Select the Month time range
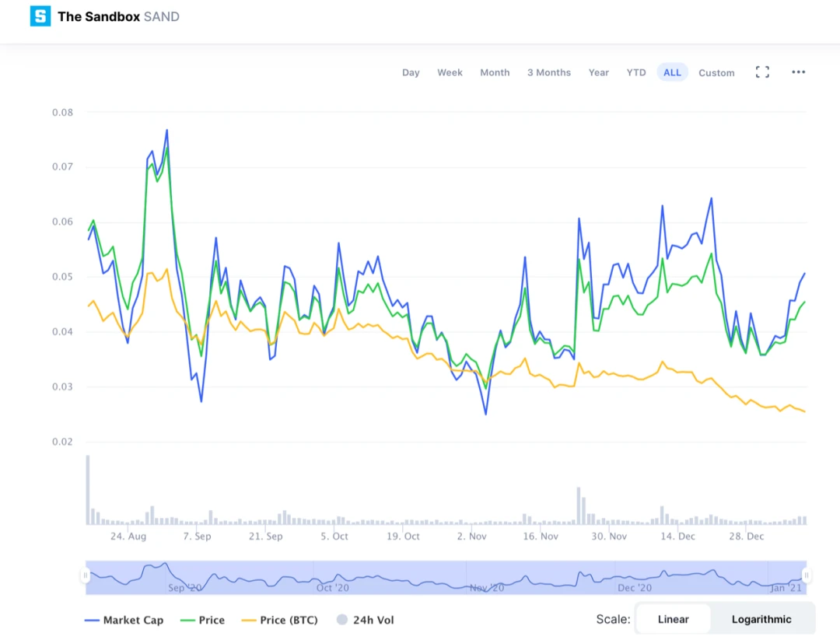 [495, 72]
